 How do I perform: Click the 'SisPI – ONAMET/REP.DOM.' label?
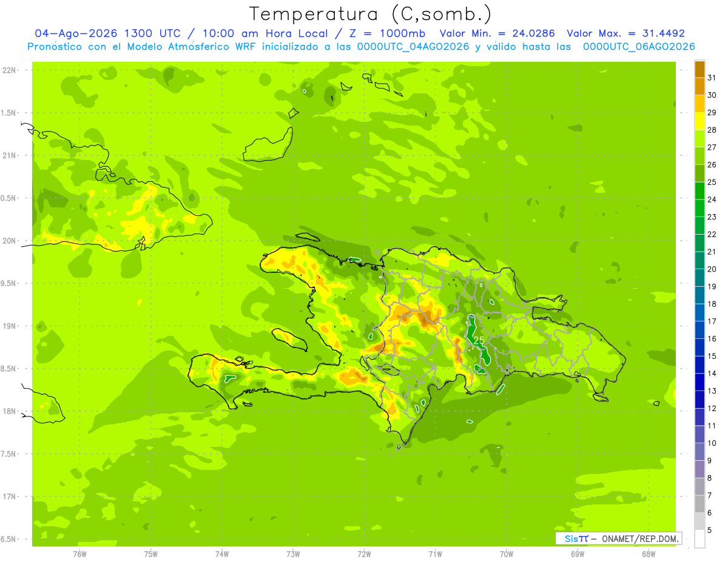619,538
